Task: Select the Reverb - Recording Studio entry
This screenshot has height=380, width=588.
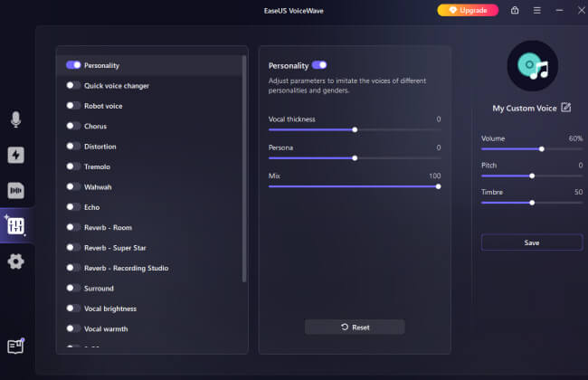Action: pyautogui.click(x=126, y=268)
